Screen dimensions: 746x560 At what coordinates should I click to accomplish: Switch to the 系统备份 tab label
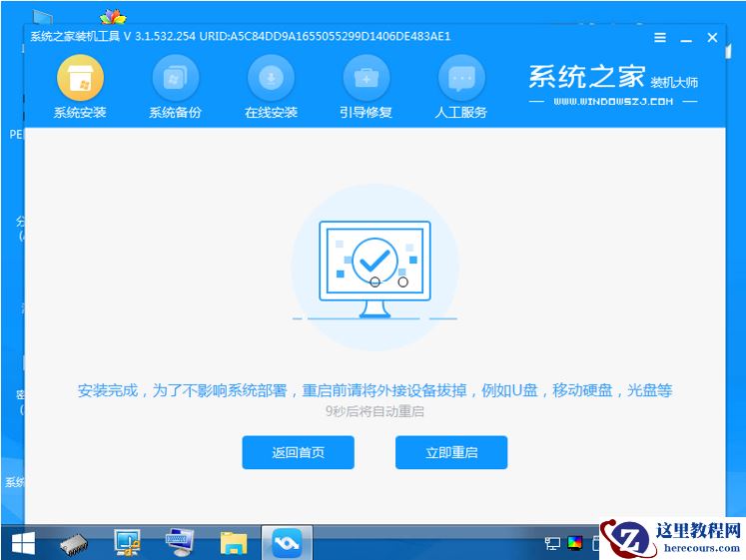click(175, 113)
